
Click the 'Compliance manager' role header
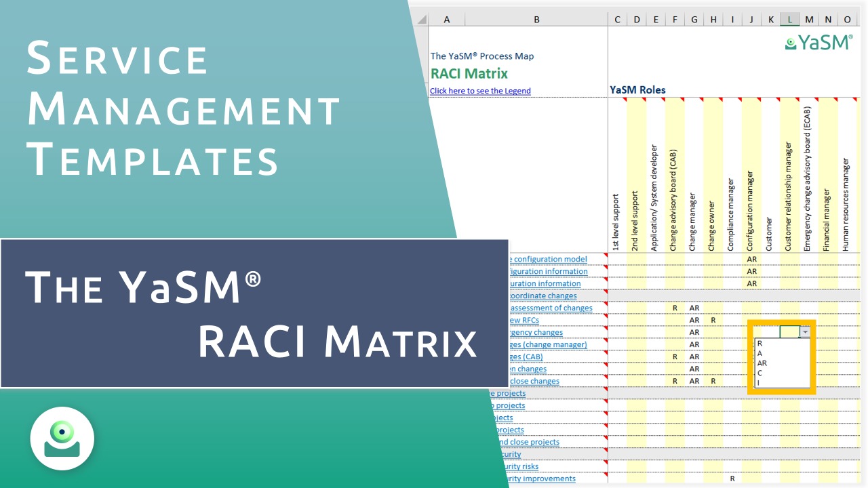point(731,215)
